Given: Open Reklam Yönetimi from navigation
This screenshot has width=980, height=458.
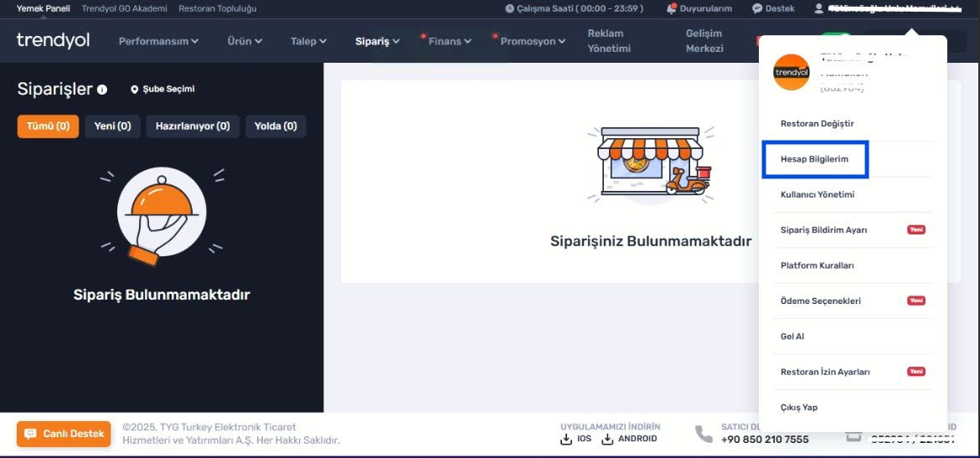Looking at the screenshot, I should 609,41.
